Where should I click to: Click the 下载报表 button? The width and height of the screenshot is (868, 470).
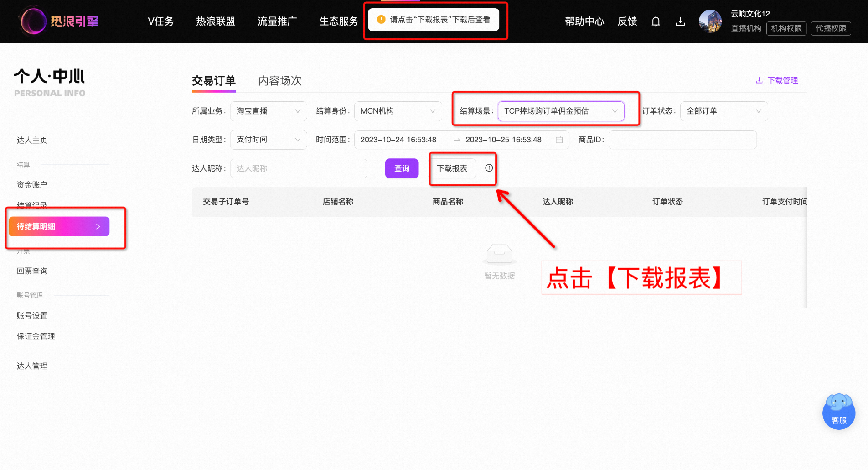click(x=452, y=168)
